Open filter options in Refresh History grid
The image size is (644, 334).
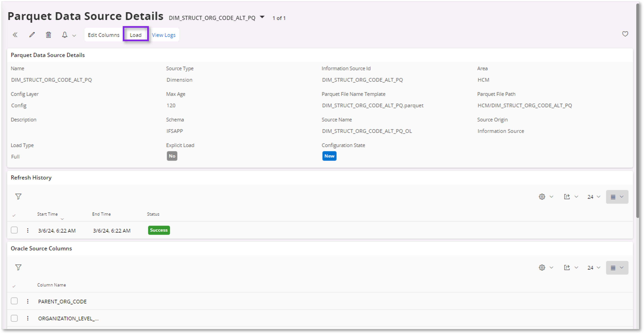pos(18,197)
